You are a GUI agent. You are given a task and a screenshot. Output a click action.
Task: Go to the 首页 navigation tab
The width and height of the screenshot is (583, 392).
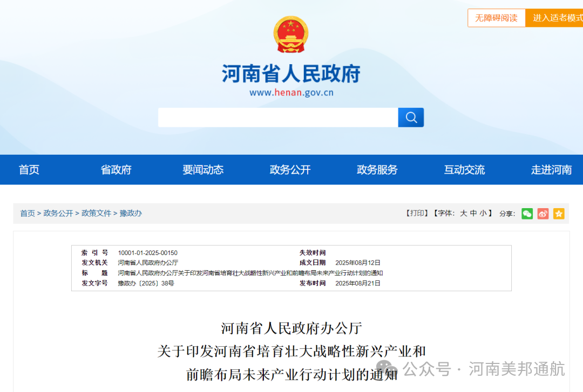tap(29, 170)
